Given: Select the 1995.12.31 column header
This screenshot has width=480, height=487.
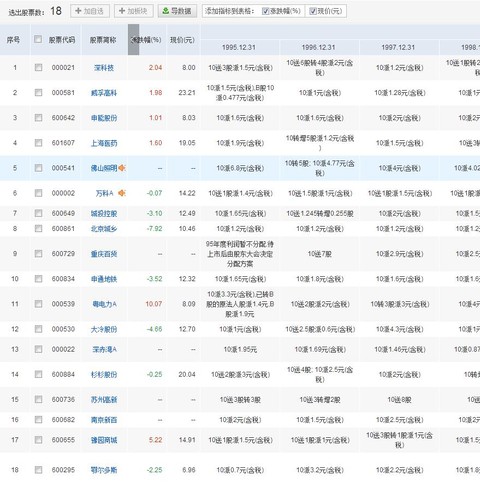Looking at the screenshot, I should click(239, 48).
